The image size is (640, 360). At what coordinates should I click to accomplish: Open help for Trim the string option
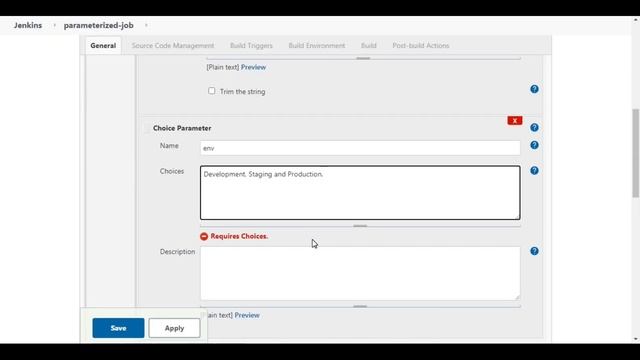[x=534, y=89]
